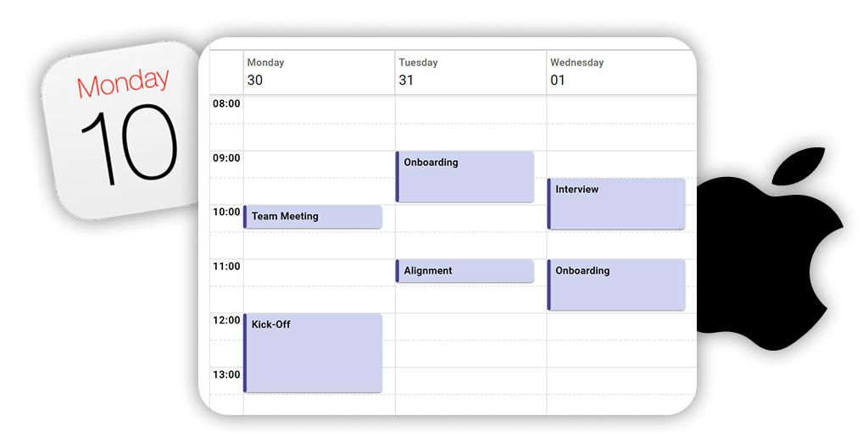Click the Wednesday 01 day header
868x437 pixels.
click(620, 72)
